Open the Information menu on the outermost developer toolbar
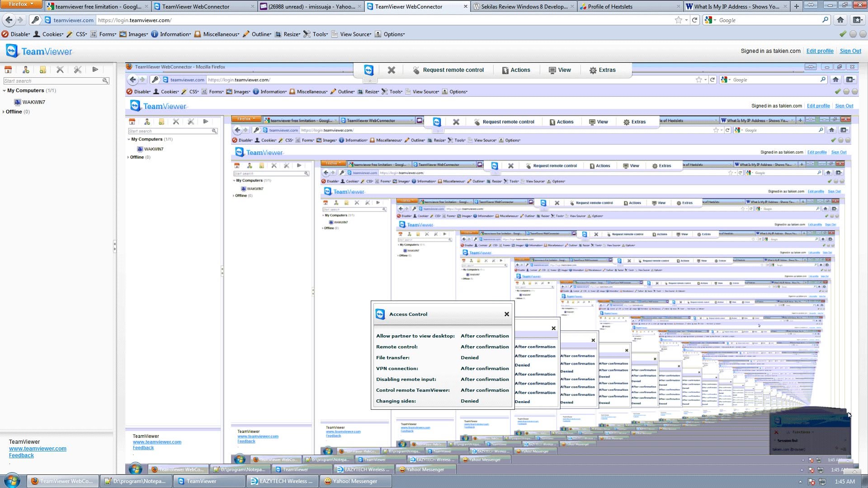Screen dimensions: 868x488 point(171,34)
